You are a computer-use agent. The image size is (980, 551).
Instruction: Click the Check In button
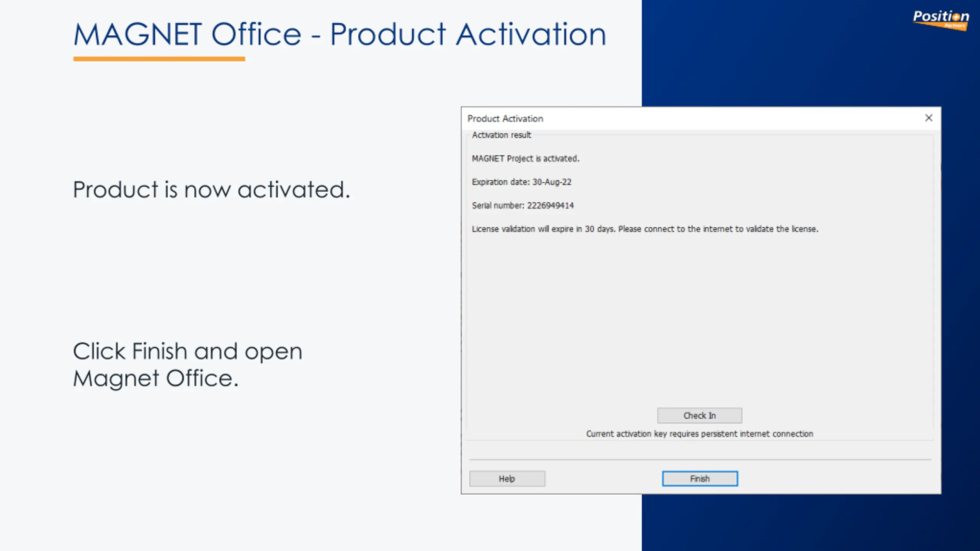tap(700, 415)
